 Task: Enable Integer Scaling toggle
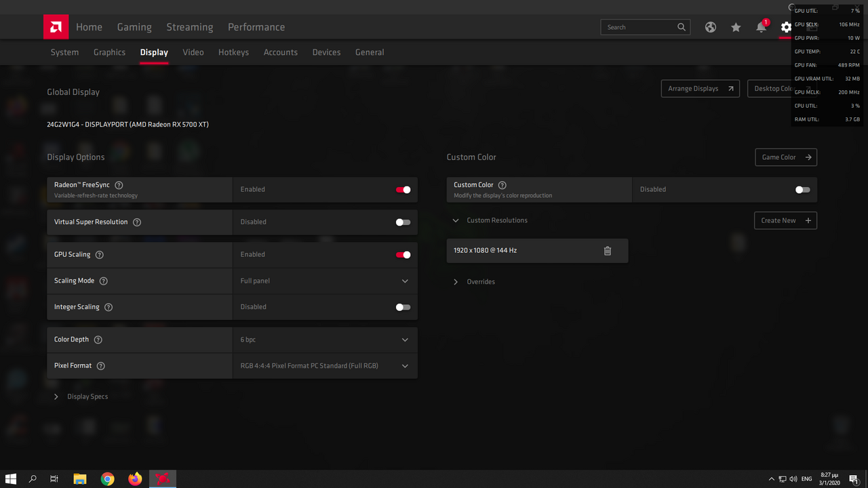[403, 307]
